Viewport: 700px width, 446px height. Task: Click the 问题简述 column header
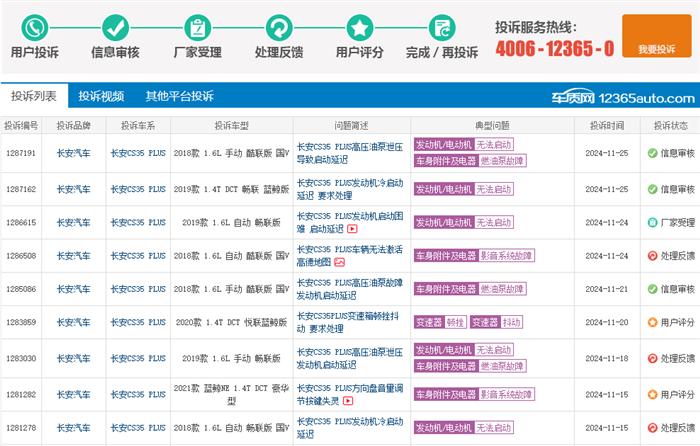click(351, 125)
